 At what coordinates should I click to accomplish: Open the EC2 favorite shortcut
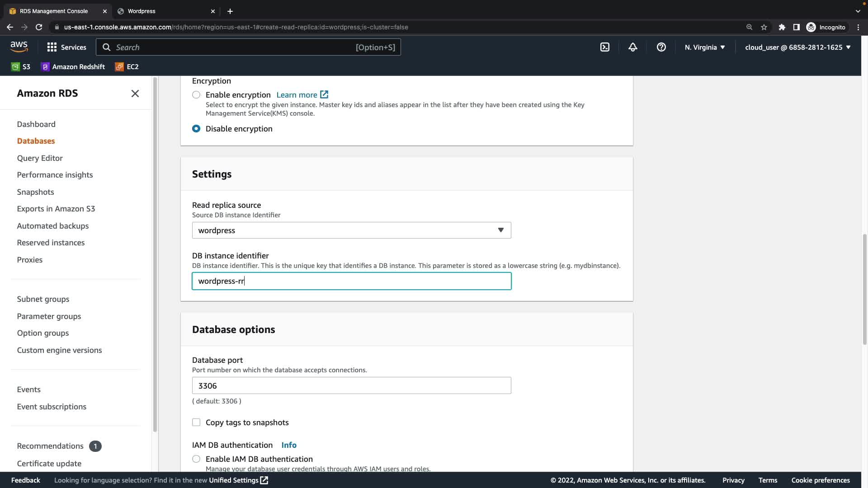point(127,67)
